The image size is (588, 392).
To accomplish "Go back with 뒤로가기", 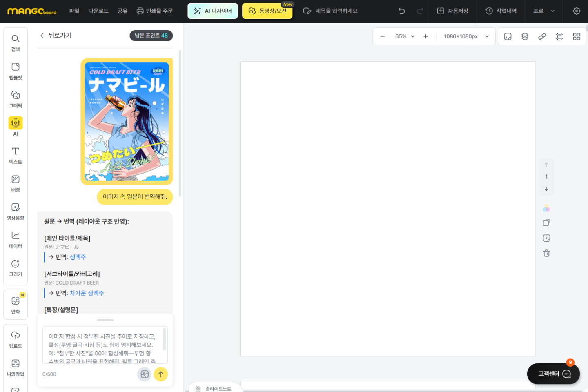I will coord(56,36).
